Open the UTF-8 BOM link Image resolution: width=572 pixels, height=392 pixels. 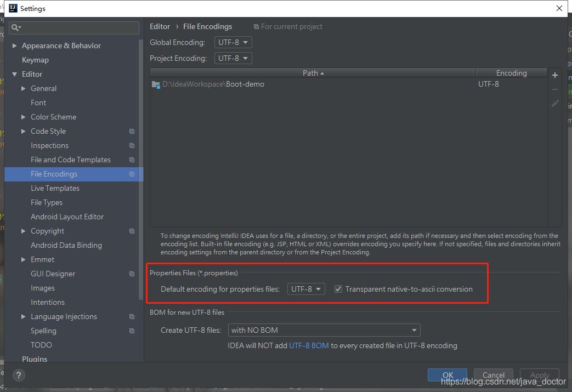(x=309, y=346)
